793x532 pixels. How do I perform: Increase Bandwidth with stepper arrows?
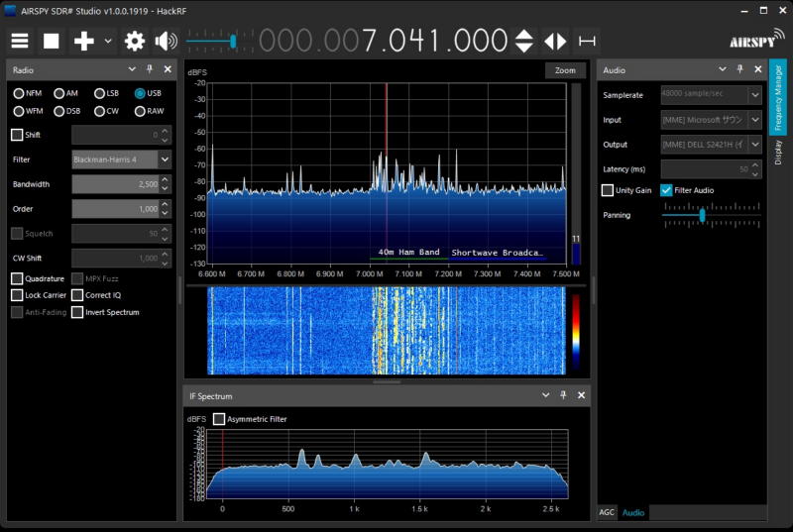tap(165, 180)
